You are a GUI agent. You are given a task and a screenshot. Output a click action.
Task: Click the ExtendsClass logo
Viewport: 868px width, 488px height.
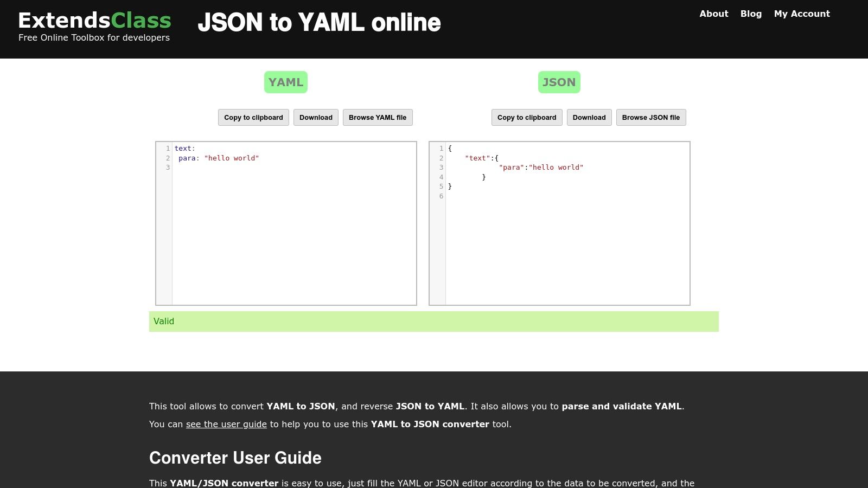click(x=94, y=20)
